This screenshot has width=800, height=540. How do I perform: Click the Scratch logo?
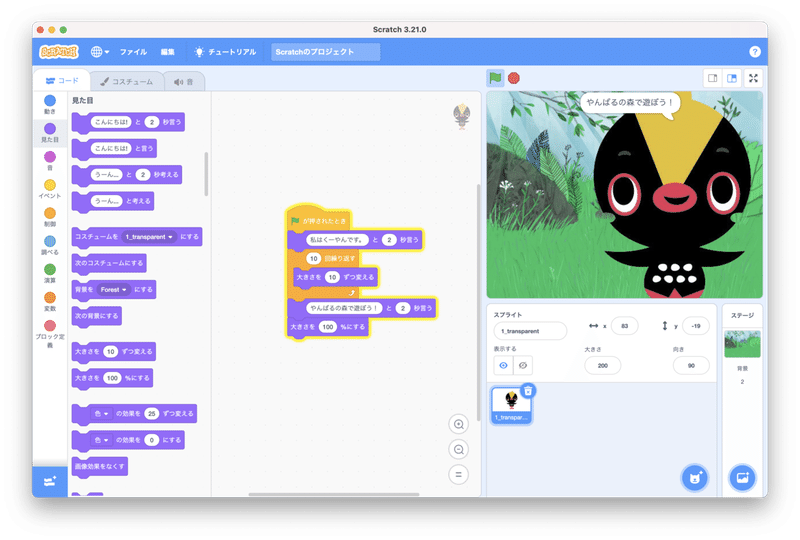pyautogui.click(x=59, y=52)
